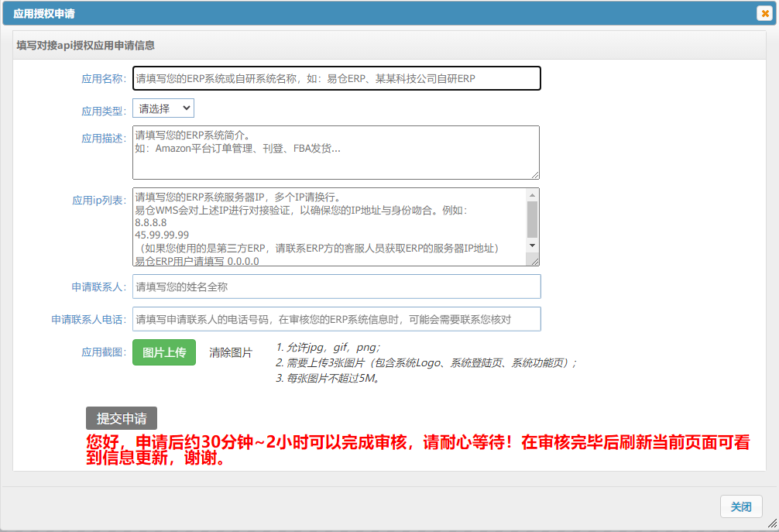The height and width of the screenshot is (532, 779).
Task: Click the 关闭 close button at bottom
Action: tap(741, 506)
